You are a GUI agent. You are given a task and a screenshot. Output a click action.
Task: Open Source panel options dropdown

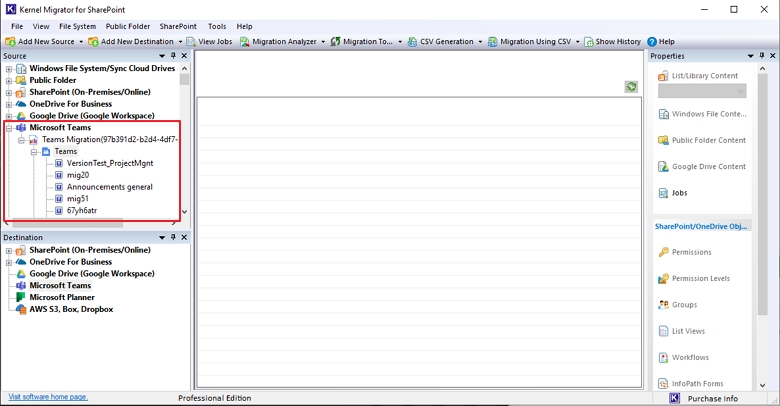(x=162, y=56)
